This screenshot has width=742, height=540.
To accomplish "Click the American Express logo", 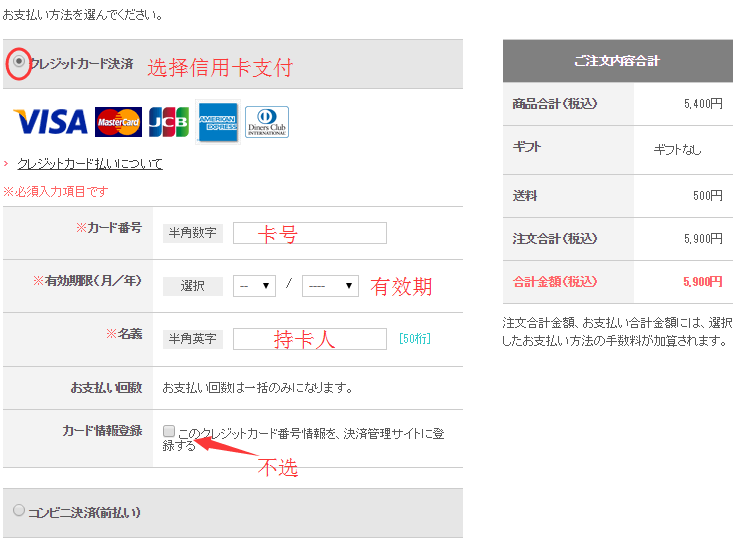I will coord(217,122).
